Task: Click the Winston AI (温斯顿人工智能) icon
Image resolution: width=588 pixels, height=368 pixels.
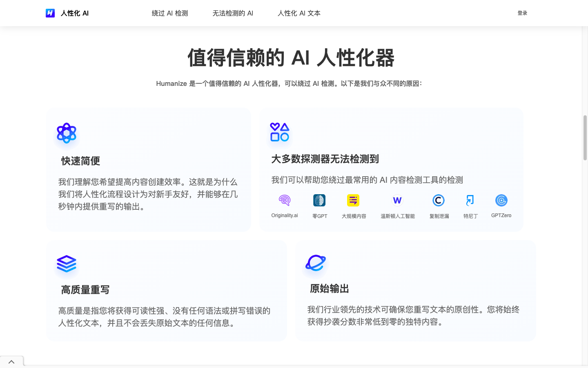Action: [x=397, y=200]
